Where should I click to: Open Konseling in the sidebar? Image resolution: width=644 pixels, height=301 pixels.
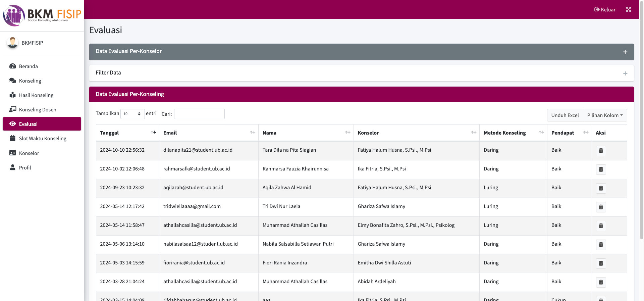42,81
